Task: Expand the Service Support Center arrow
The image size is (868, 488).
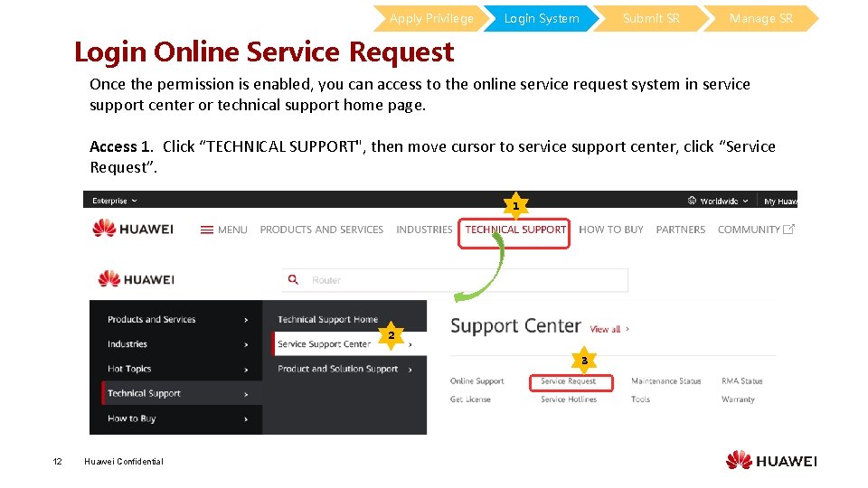Action: pyautogui.click(x=410, y=344)
